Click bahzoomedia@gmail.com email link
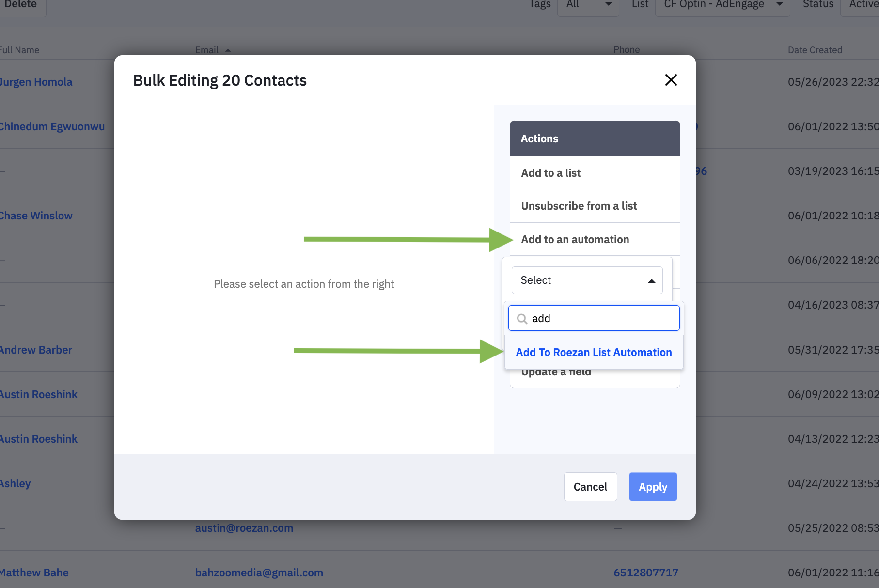879x588 pixels. pyautogui.click(x=259, y=573)
